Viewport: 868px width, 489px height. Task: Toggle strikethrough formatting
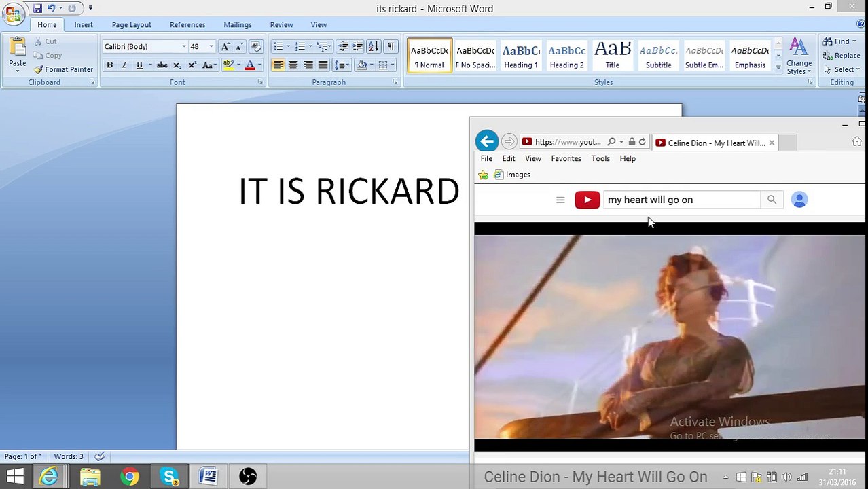coord(162,65)
